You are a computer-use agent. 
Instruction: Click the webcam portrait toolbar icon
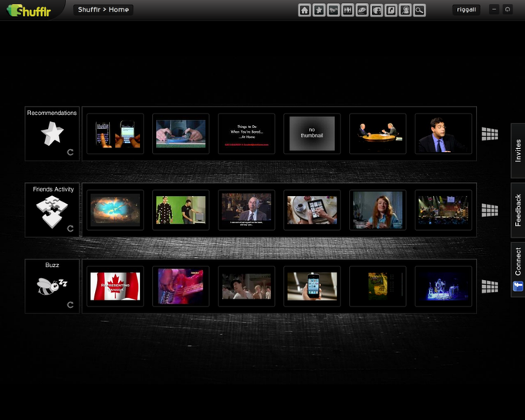pyautogui.click(x=405, y=10)
